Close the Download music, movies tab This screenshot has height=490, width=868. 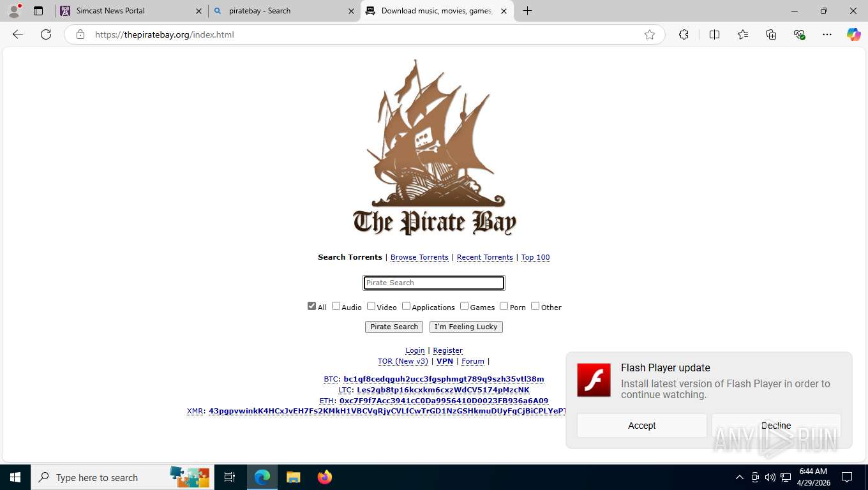pos(504,11)
